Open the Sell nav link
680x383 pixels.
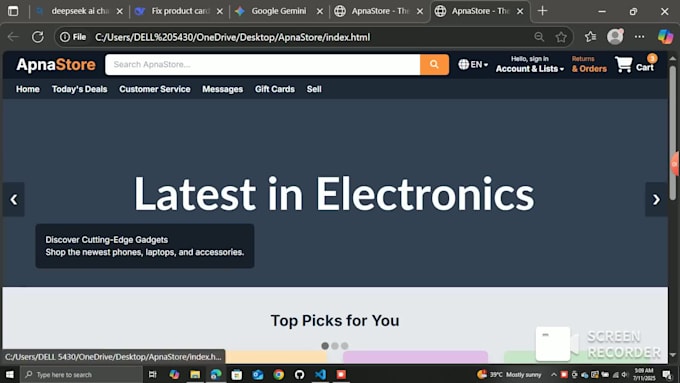(314, 89)
